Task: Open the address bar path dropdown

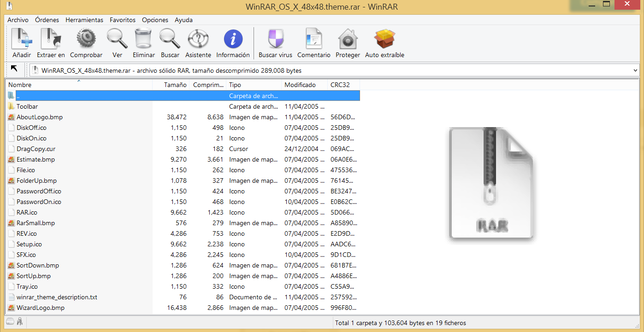Action: pyautogui.click(x=636, y=70)
